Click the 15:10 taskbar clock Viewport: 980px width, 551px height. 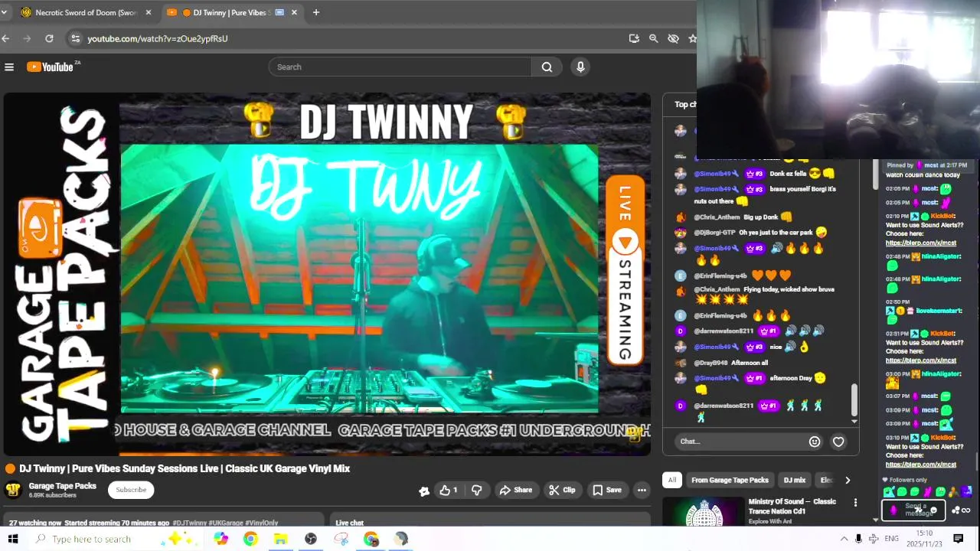924,533
